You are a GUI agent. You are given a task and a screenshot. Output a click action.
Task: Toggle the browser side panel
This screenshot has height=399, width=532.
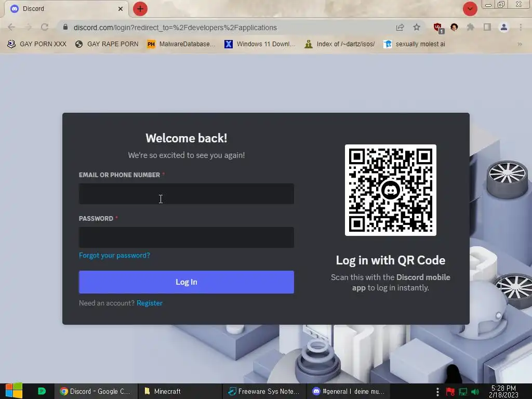487,27
